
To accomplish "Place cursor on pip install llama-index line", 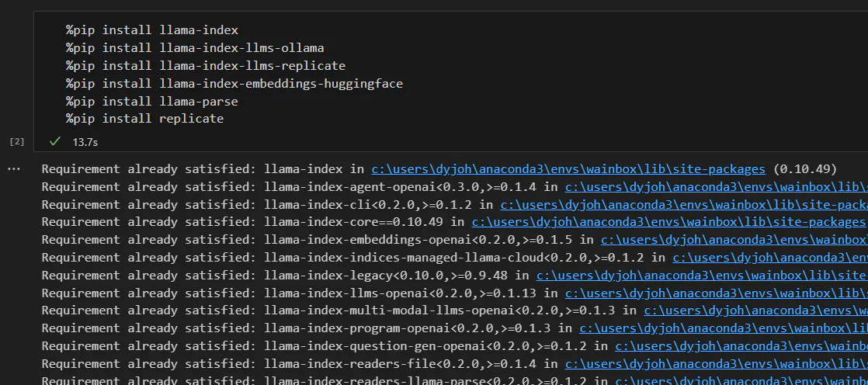I will tap(152, 29).
